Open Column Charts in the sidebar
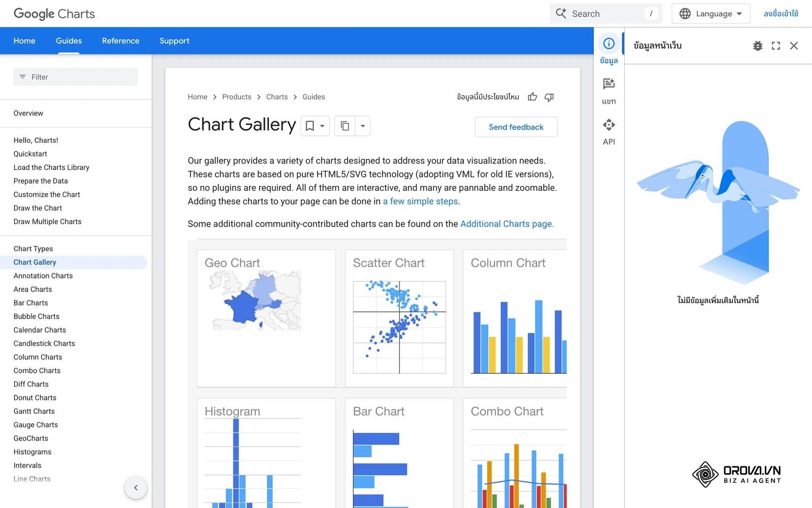The height and width of the screenshot is (508, 812). pyautogui.click(x=38, y=357)
